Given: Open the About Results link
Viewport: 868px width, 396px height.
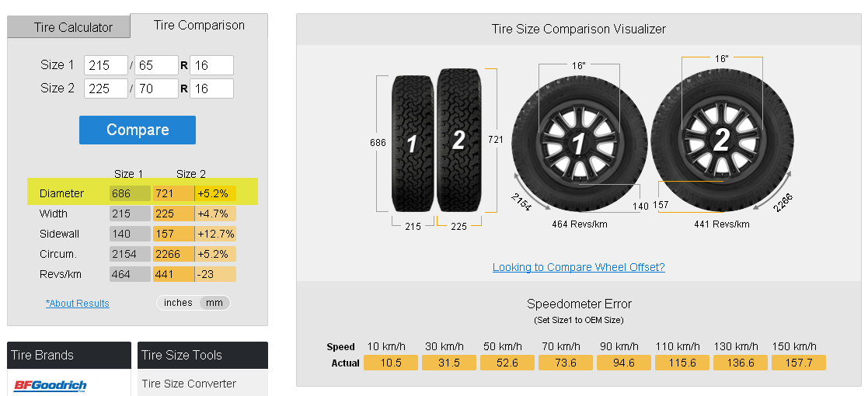Looking at the screenshot, I should [x=78, y=303].
